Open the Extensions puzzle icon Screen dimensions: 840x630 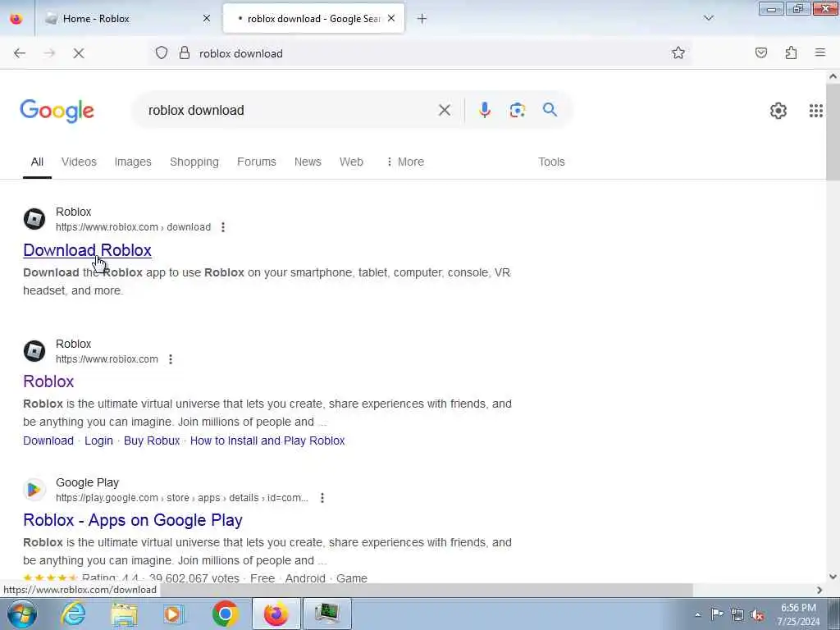[791, 52]
